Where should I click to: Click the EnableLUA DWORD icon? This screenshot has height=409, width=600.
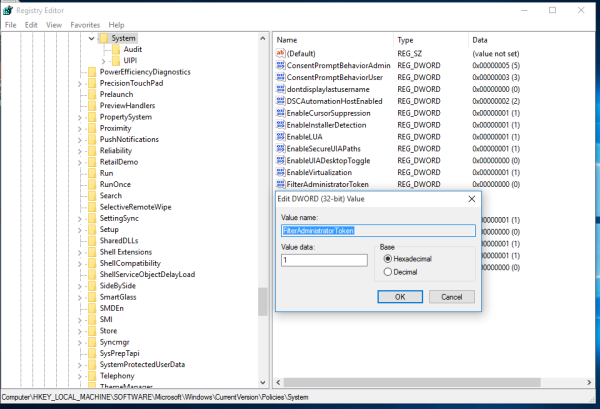click(280, 136)
